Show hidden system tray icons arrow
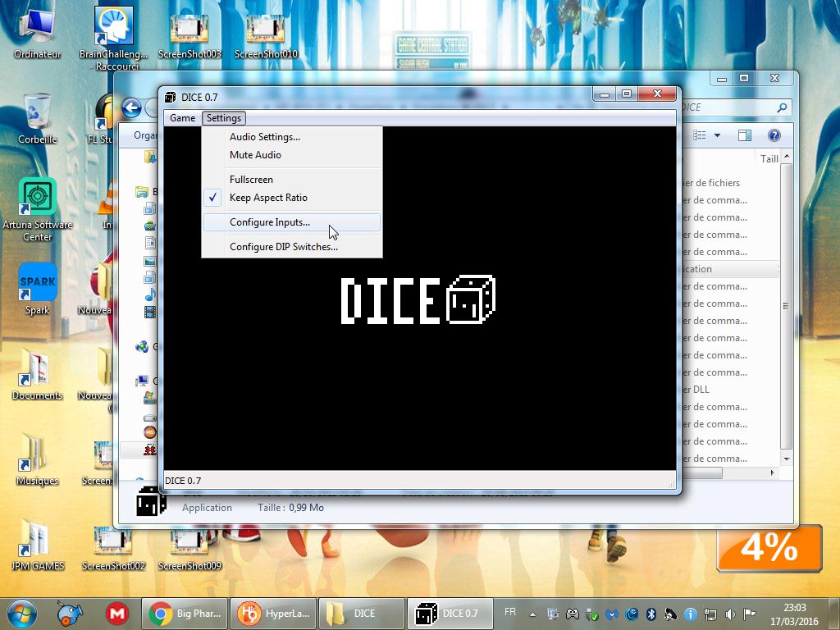Screen dimensions: 840x630 pyautogui.click(x=532, y=614)
